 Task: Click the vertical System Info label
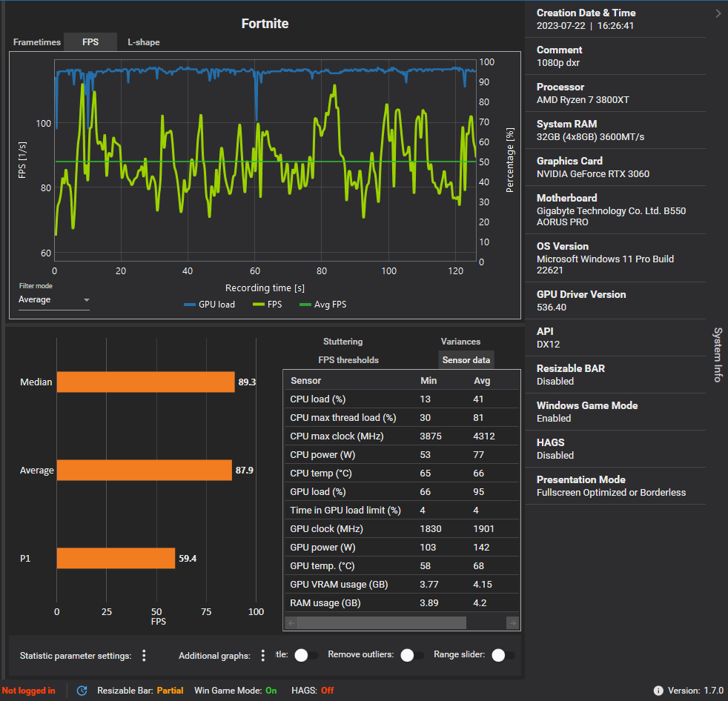pos(718,354)
